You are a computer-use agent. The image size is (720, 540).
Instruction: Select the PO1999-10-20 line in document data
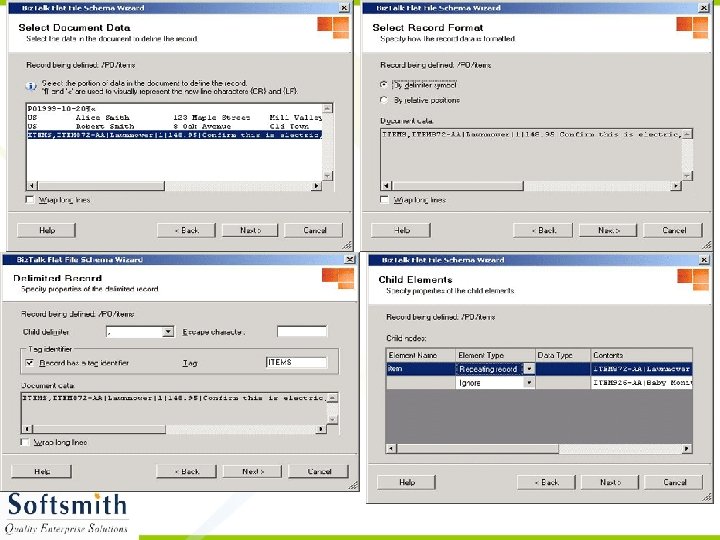[62, 109]
